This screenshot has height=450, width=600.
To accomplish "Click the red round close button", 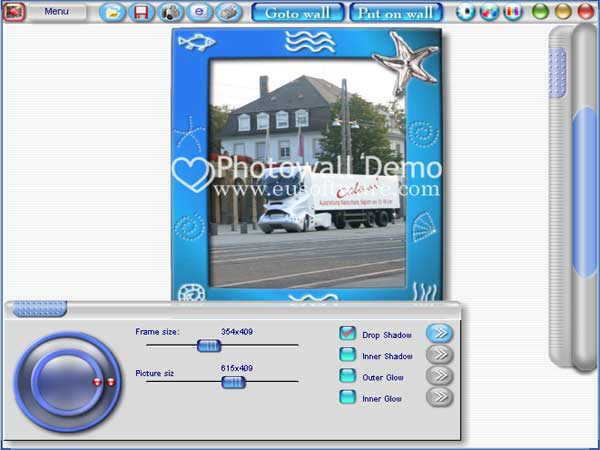I will tap(585, 11).
